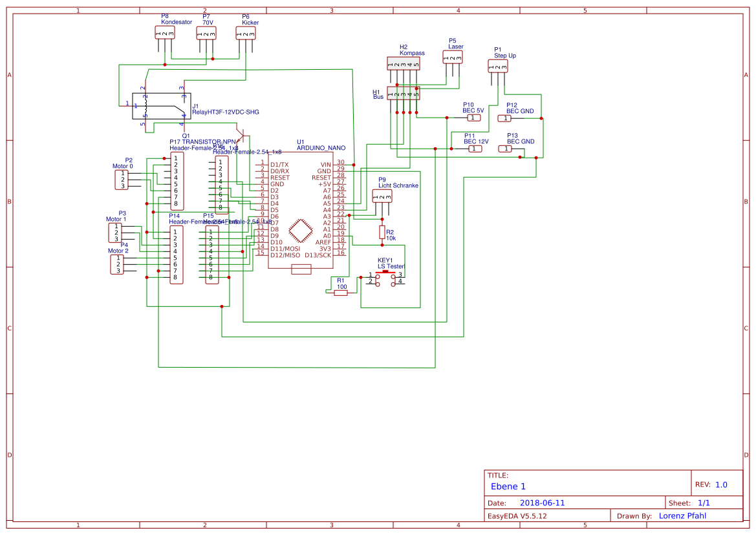The height and width of the screenshot is (535, 756).
Task: Click the title text Ebene 1
Action: tap(508, 487)
